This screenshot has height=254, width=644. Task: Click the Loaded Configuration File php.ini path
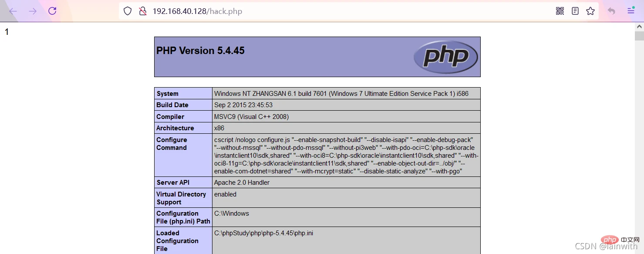(263, 233)
